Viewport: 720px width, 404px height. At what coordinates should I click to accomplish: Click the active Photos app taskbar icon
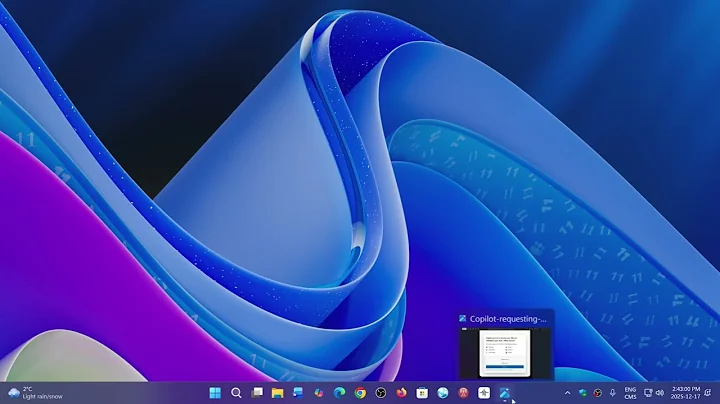[505, 393]
